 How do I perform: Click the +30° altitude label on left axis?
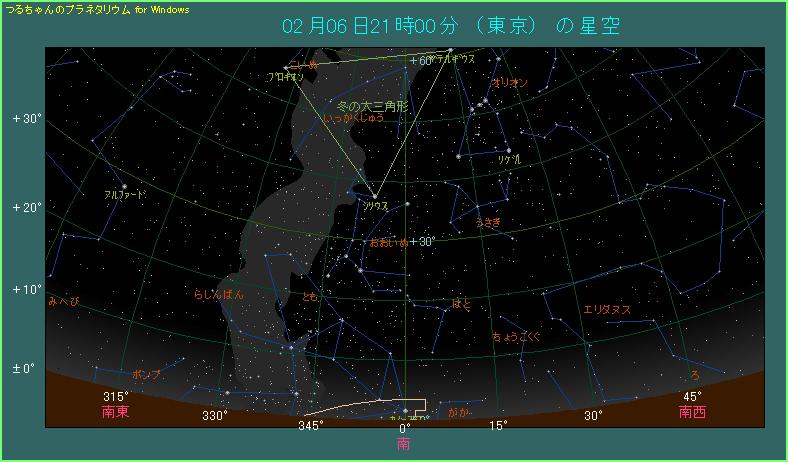[x=27, y=118]
